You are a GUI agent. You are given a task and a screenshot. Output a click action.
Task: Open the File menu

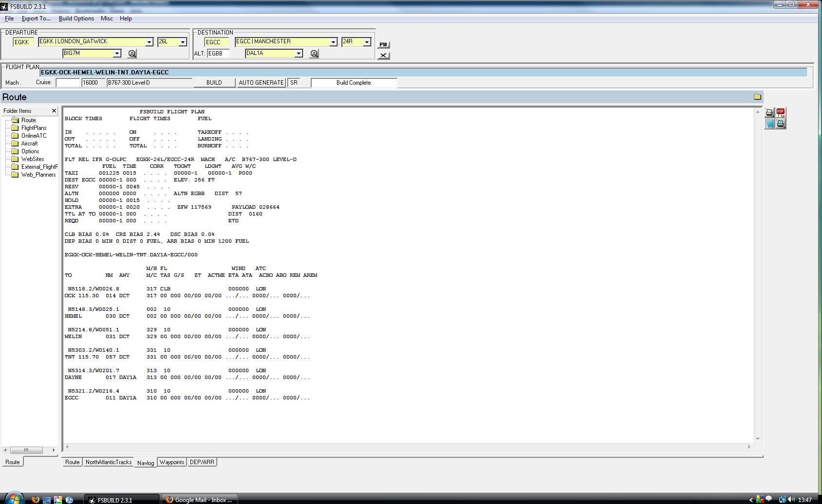(x=9, y=18)
